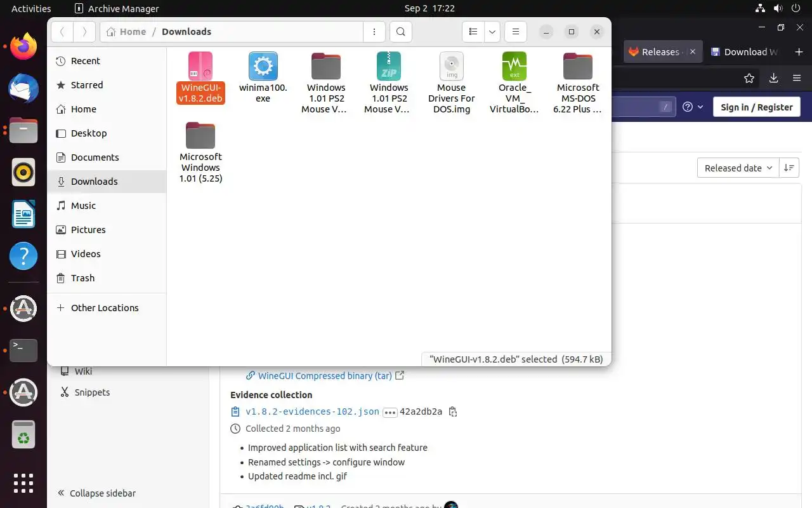Copy the evidence SHA to clipboard

(x=453, y=412)
